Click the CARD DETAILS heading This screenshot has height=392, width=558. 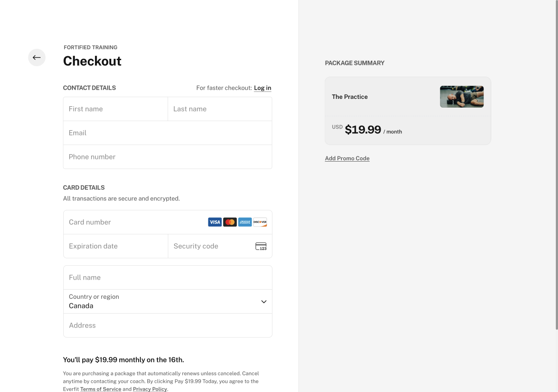click(x=84, y=188)
